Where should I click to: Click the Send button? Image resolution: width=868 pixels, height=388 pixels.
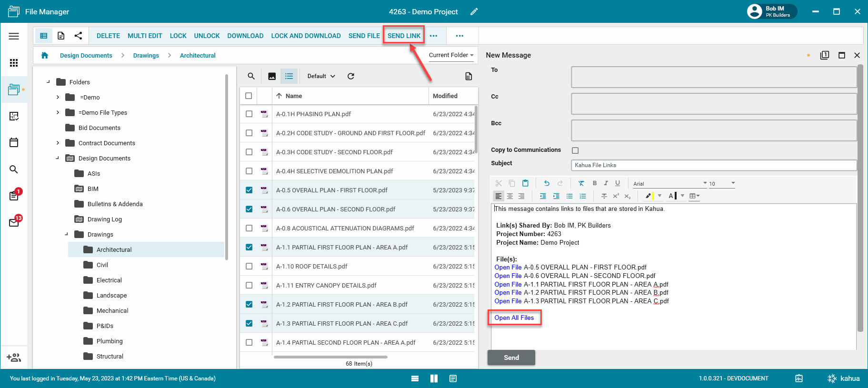511,358
